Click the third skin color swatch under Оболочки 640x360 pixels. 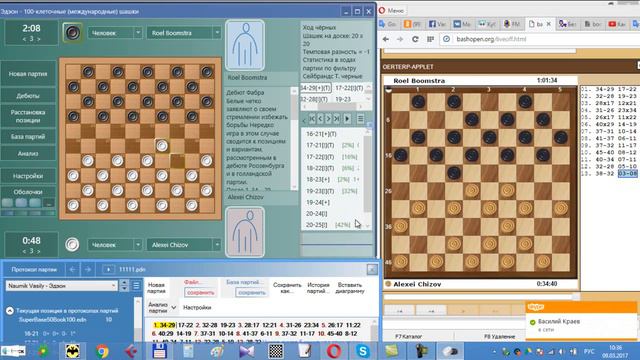(x=35, y=202)
